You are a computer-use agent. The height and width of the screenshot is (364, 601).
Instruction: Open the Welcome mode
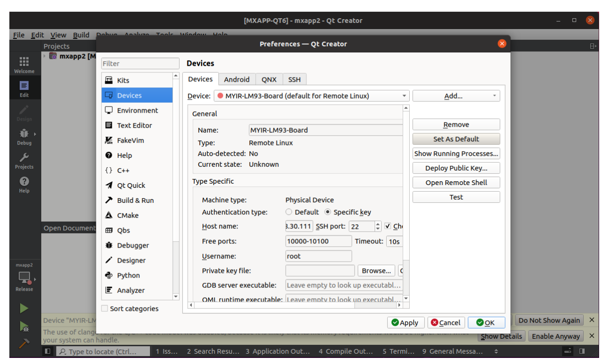24,65
